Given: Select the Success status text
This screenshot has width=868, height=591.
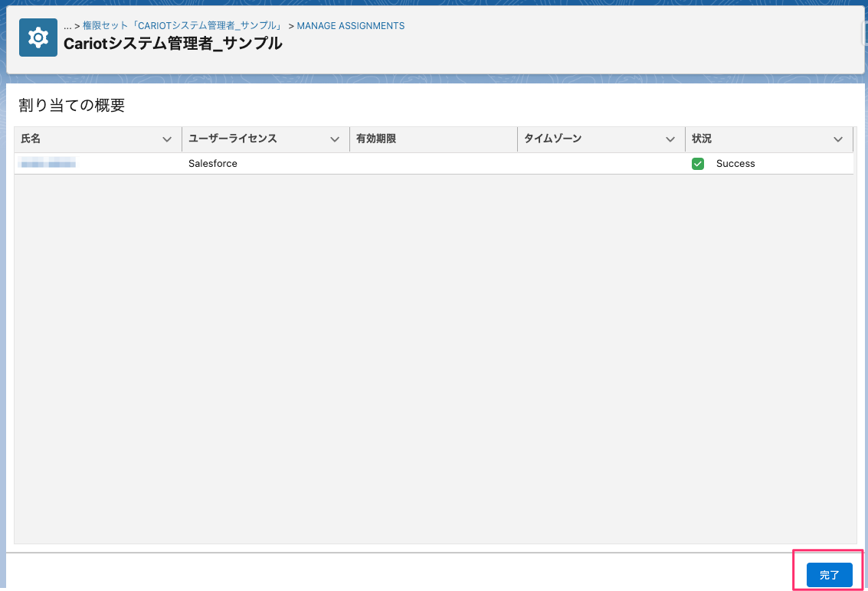Looking at the screenshot, I should (x=735, y=164).
